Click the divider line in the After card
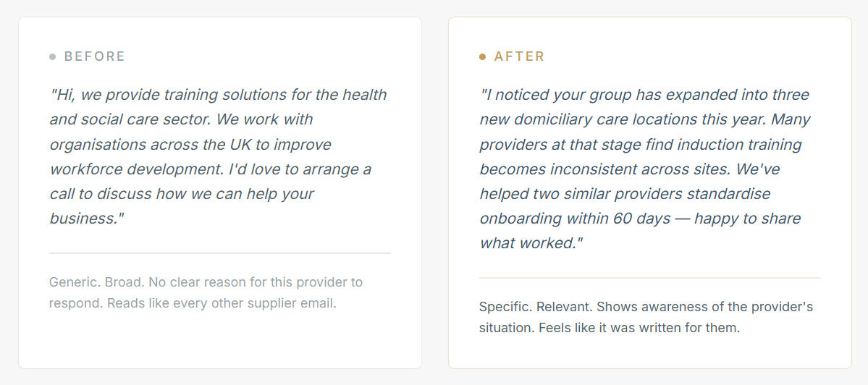 649,278
